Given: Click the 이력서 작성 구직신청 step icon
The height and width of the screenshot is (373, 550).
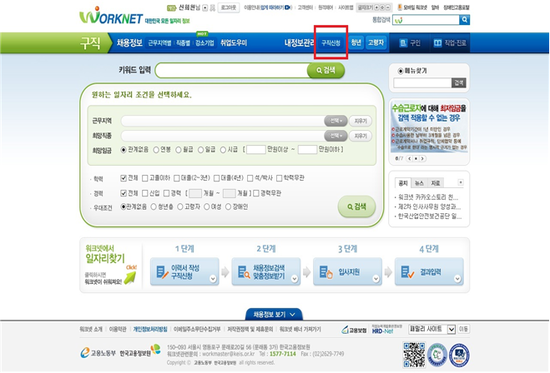Looking at the screenshot, I should point(162,272).
